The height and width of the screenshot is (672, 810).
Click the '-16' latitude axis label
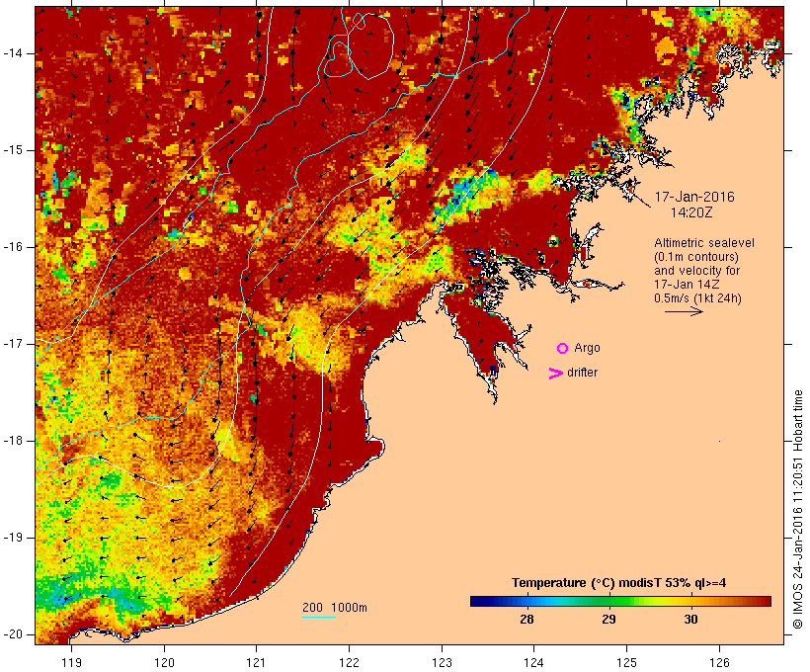click(x=13, y=247)
